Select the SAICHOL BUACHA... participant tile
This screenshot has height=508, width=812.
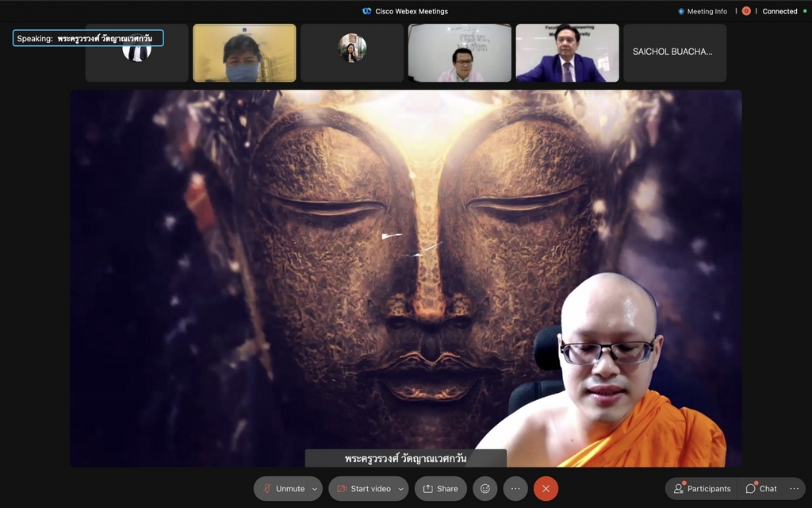(x=674, y=52)
